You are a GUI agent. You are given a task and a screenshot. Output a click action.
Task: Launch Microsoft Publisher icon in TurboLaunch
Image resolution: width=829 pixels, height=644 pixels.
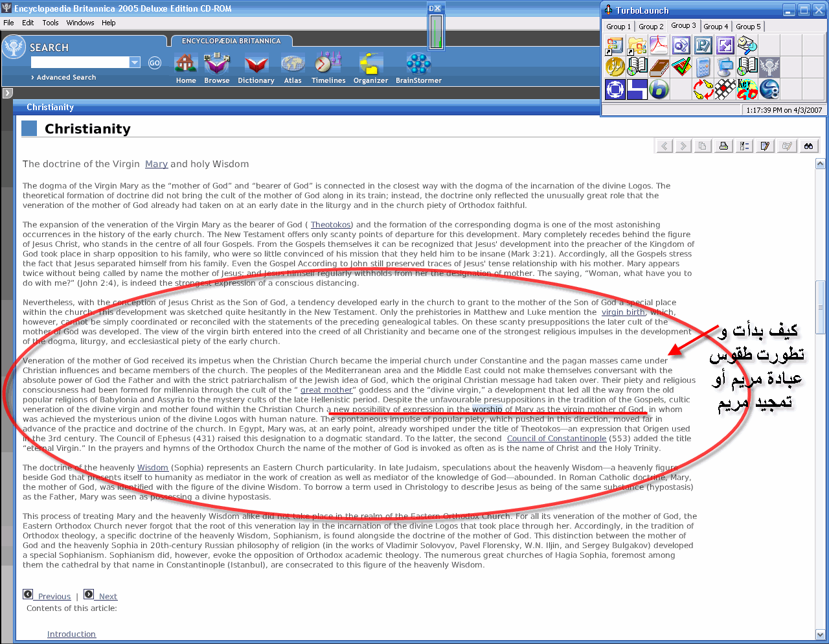[x=703, y=45]
